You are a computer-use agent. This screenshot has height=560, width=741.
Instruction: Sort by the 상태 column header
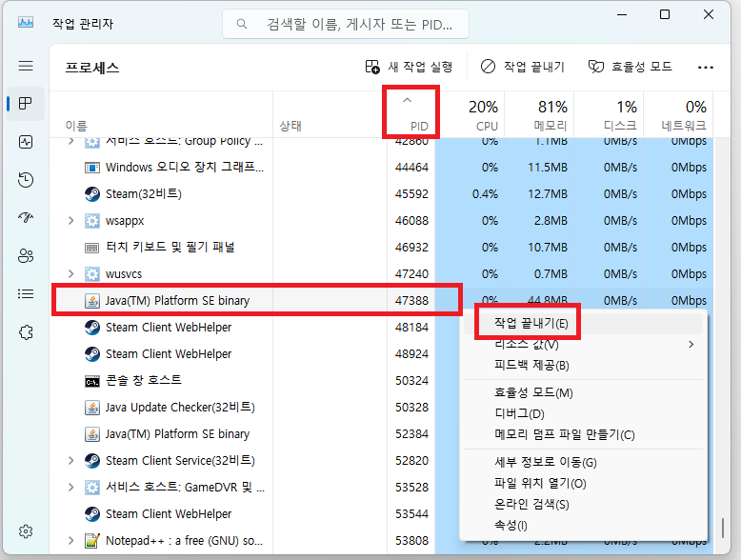[330, 114]
